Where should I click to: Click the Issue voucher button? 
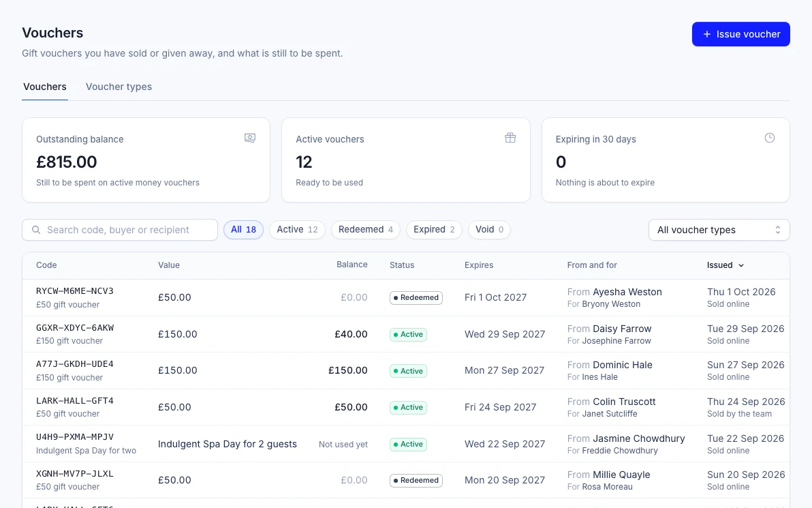pyautogui.click(x=740, y=34)
